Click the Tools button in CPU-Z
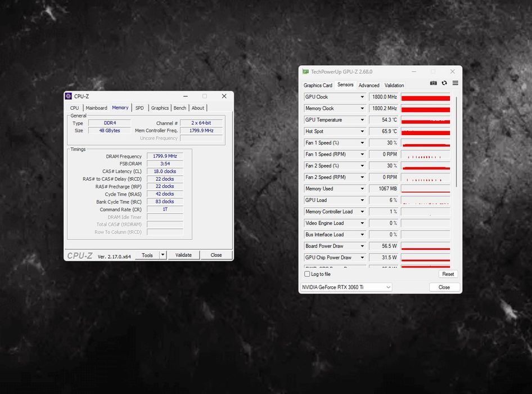 pos(147,255)
